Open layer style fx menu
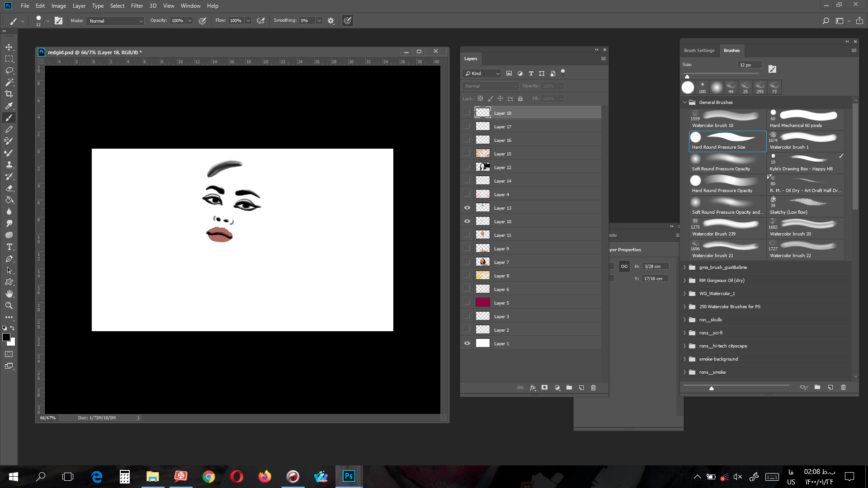 pos(533,388)
